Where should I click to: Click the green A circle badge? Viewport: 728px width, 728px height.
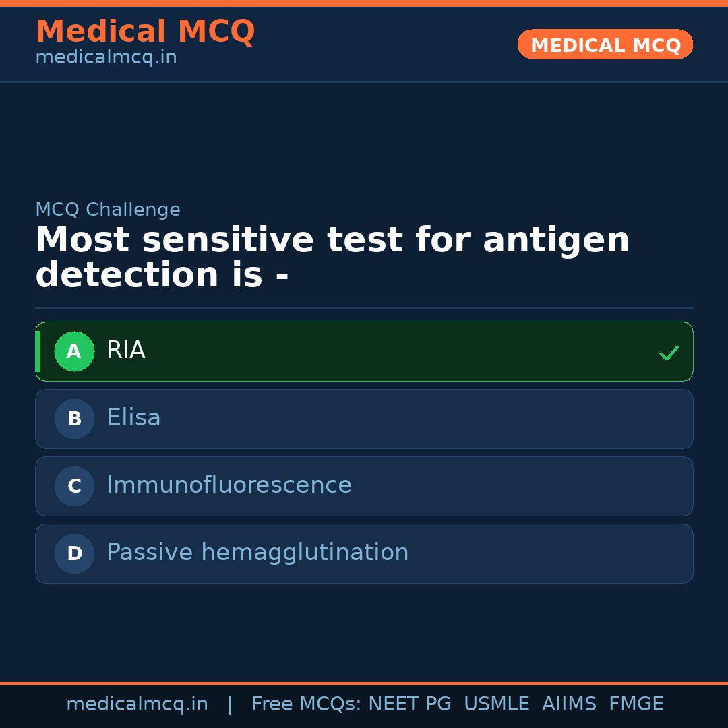coord(74,351)
